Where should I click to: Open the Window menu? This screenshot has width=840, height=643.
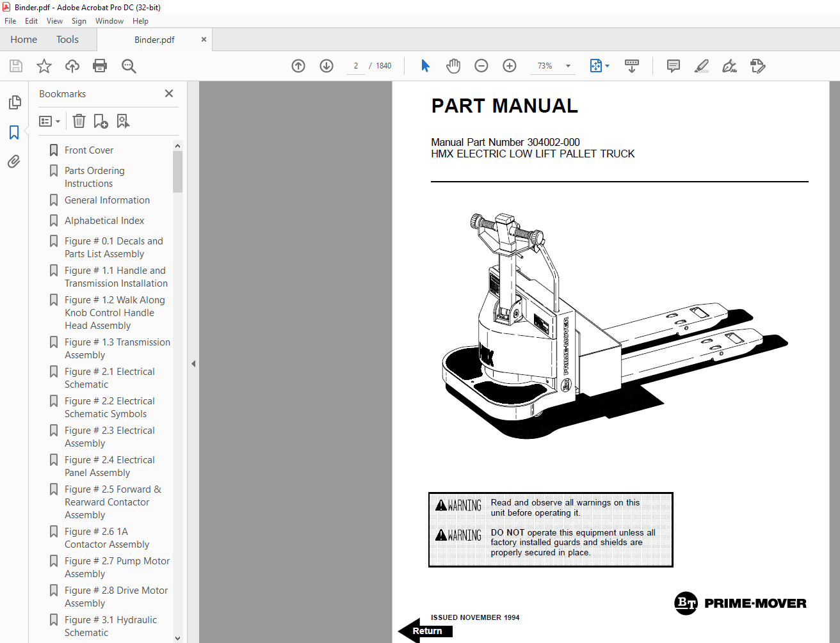point(109,21)
